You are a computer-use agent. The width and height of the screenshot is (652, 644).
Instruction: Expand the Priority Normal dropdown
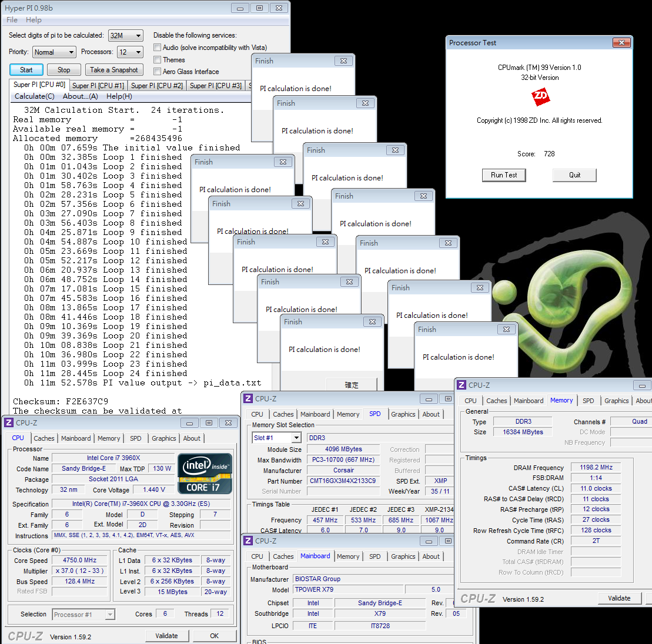[x=54, y=52]
